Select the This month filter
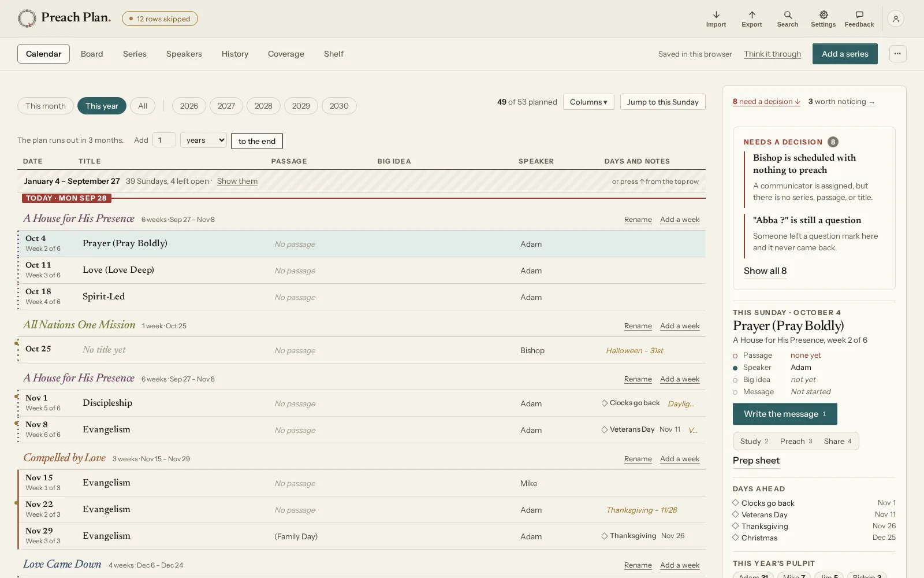924x578 pixels. pyautogui.click(x=46, y=106)
